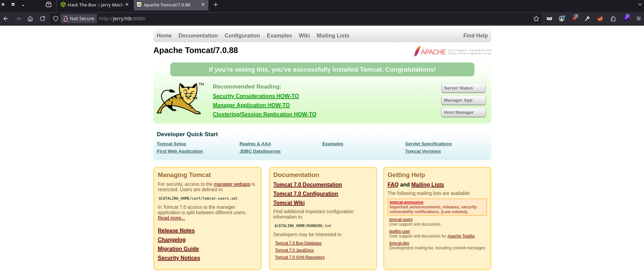Open Tomcat 7.0 Bug Database link
644x276 pixels.
pos(298,243)
